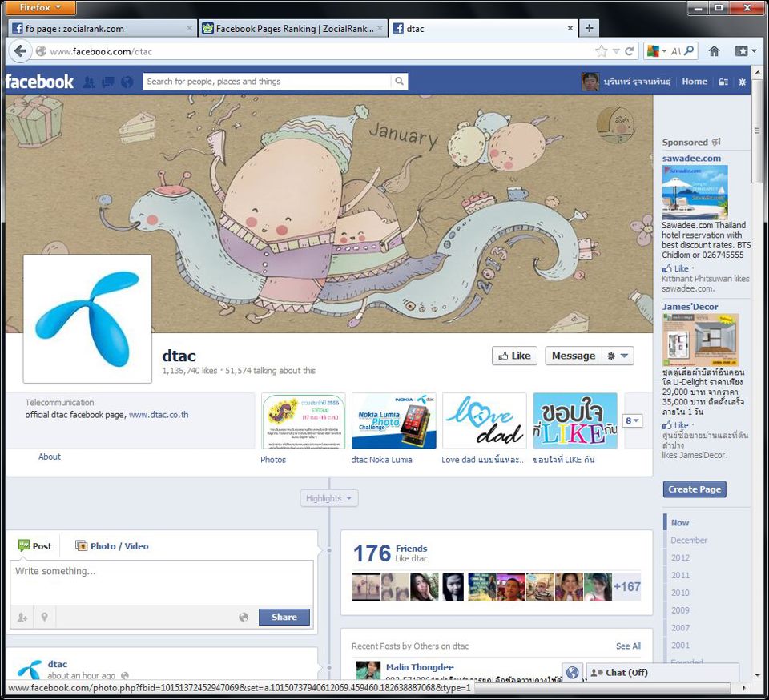Click the add location pin icon
The image size is (769, 700).
[44, 617]
